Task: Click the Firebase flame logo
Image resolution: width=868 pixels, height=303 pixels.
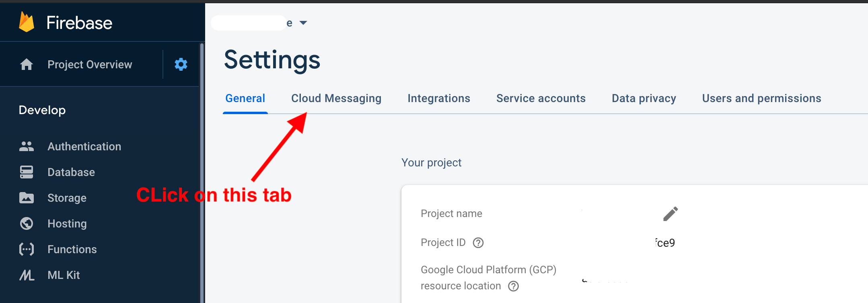Action: 27,22
